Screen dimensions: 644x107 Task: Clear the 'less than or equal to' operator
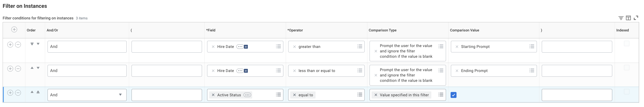294,71
